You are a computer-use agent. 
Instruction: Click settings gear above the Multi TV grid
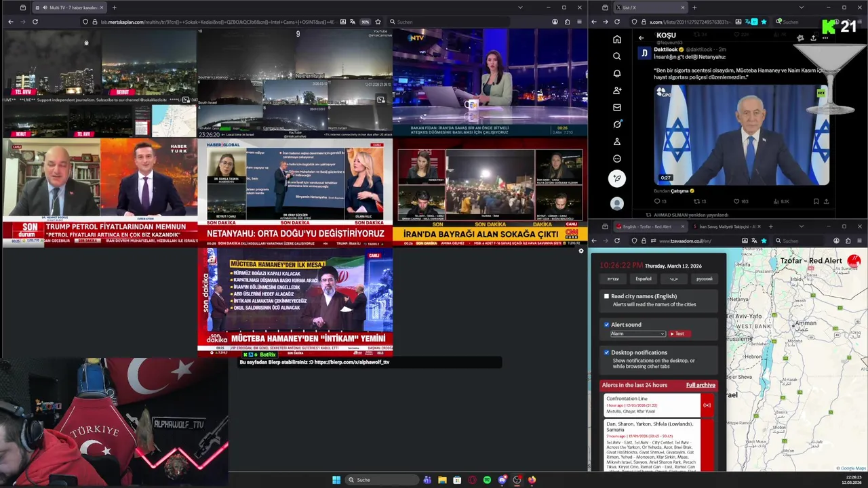pyautogui.click(x=580, y=251)
